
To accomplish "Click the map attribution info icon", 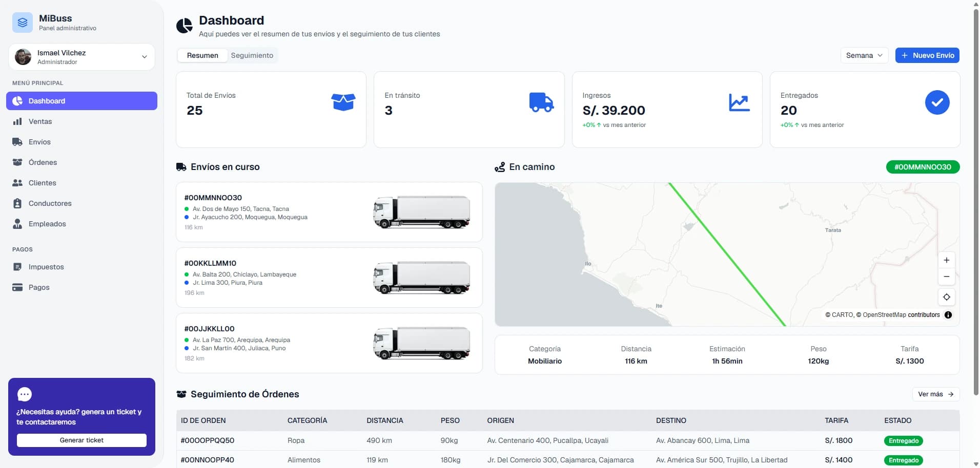I will pyautogui.click(x=948, y=315).
